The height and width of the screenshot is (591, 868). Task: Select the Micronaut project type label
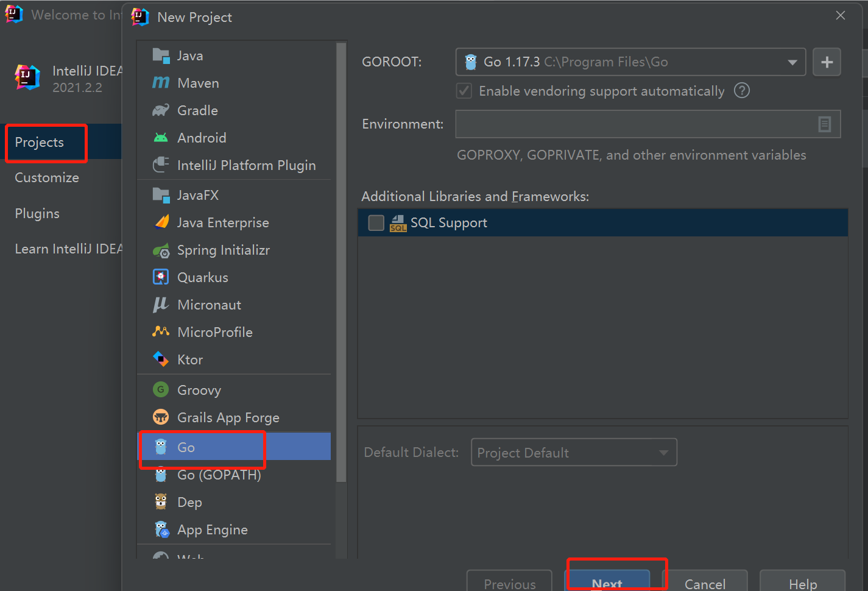point(209,305)
